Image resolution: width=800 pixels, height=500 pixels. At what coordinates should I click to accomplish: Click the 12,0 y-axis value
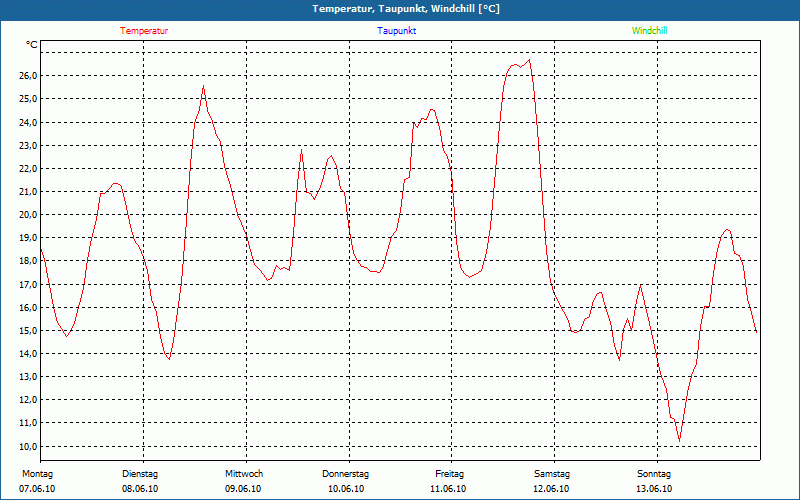point(29,400)
